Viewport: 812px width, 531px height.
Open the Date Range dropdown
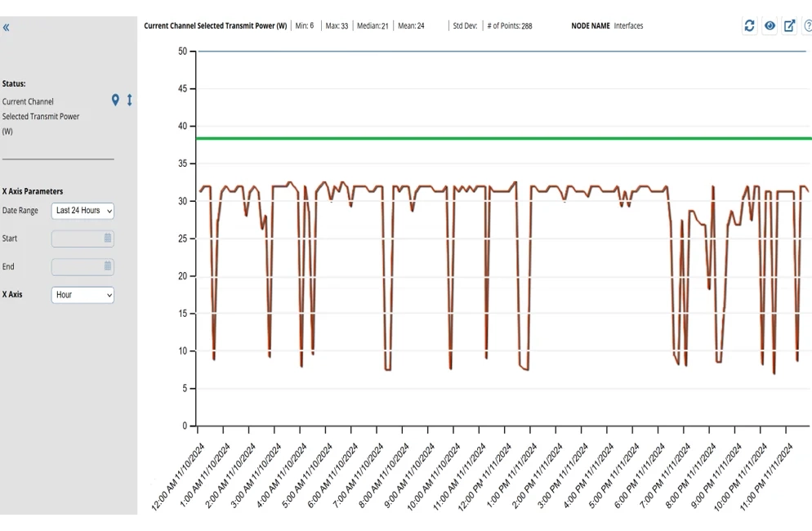(x=83, y=211)
